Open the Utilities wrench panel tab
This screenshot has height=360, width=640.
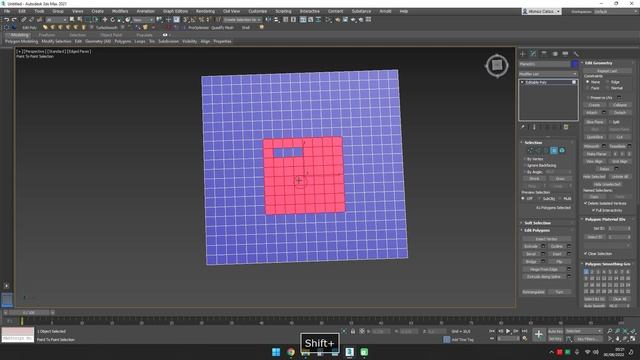(x=576, y=54)
